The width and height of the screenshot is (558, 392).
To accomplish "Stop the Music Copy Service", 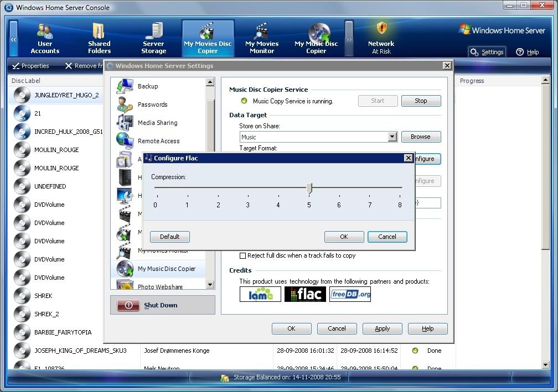I will 421,101.
